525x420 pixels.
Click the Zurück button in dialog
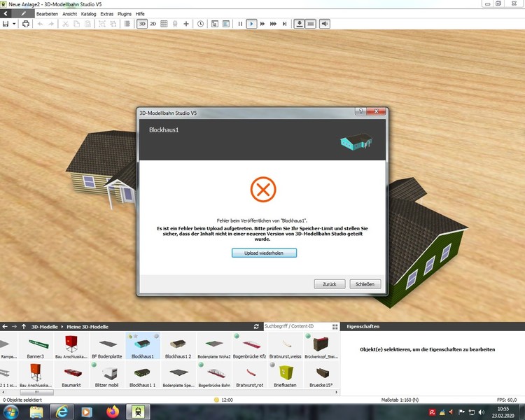pyautogui.click(x=329, y=284)
